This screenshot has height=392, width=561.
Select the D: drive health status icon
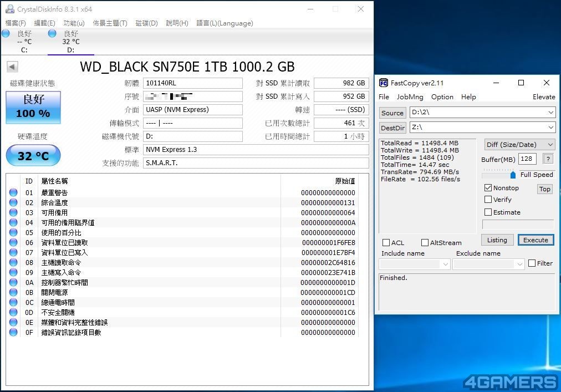pos(52,34)
